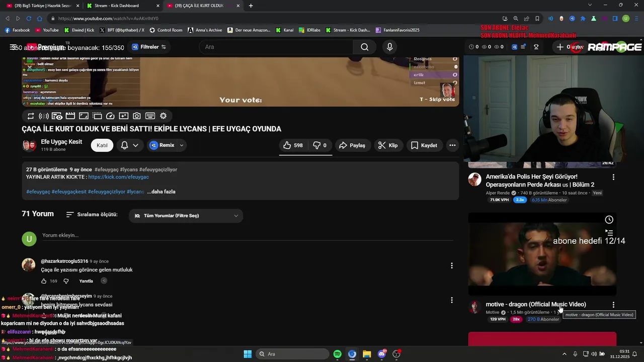Image resolution: width=644 pixels, height=362 pixels.
Task: Open File Explorer from the taskbar
Action: point(367,354)
